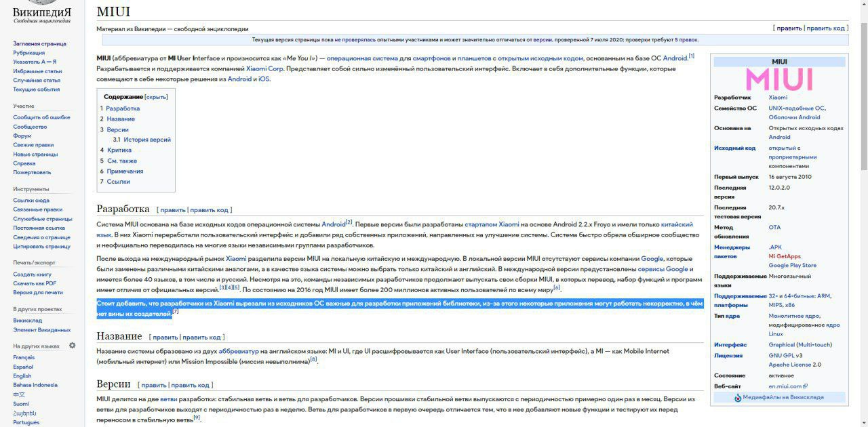Open subsection 3.1 История версий in contents

point(147,140)
